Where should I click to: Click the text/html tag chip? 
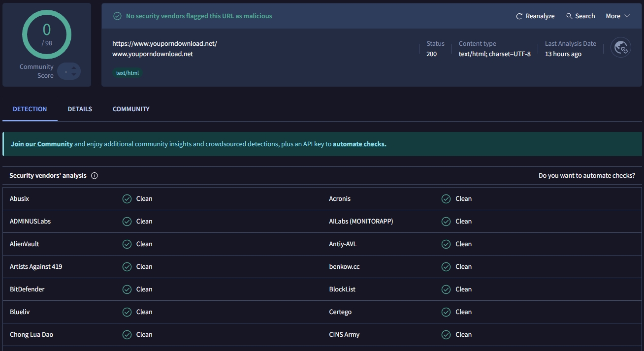tap(128, 73)
